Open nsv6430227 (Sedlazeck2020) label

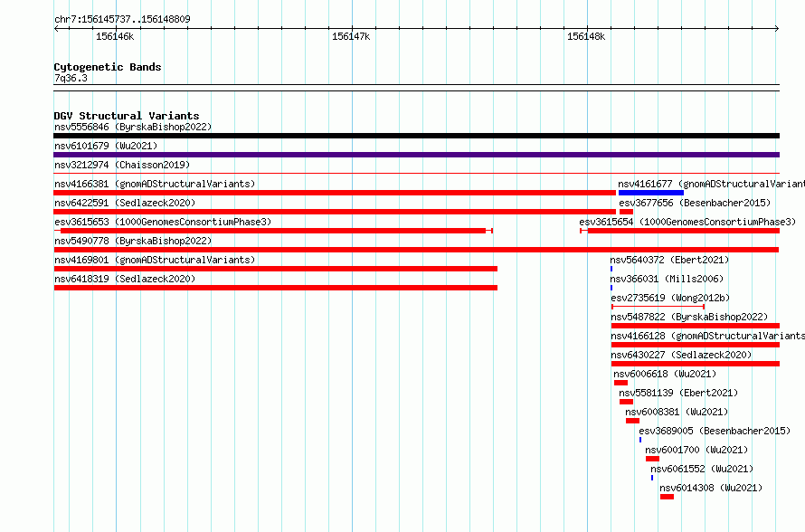681,355
